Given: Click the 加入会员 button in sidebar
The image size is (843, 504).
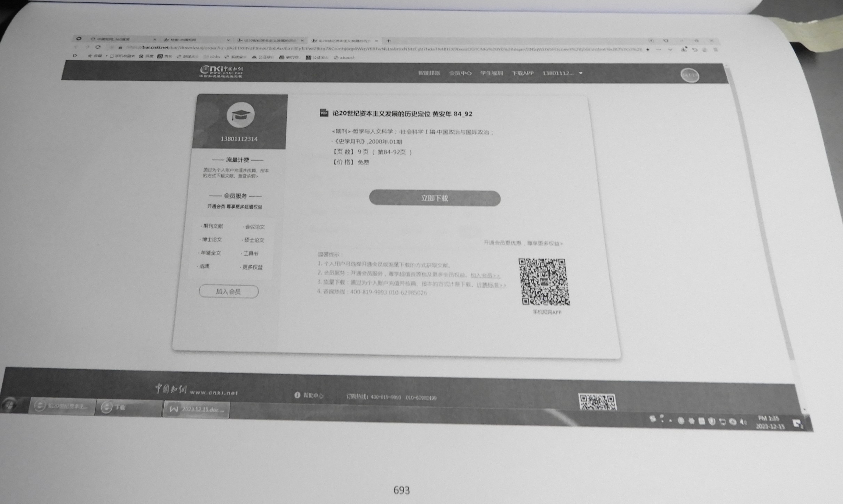Looking at the screenshot, I should [x=229, y=291].
